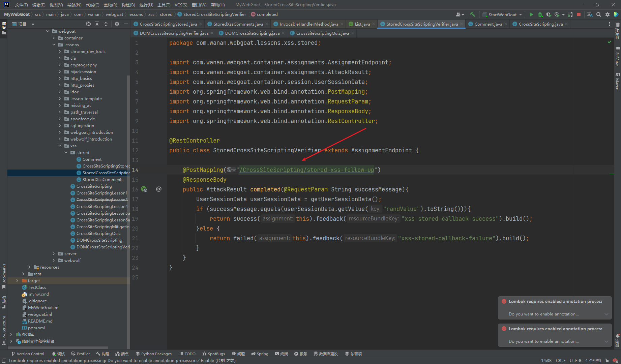
Task: Stop the running process via red square
Action: coord(579,14)
